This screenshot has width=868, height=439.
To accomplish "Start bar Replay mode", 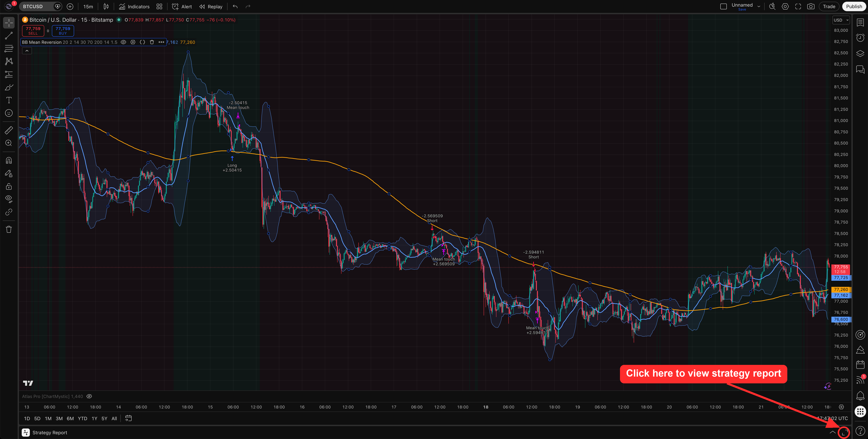I will point(211,6).
